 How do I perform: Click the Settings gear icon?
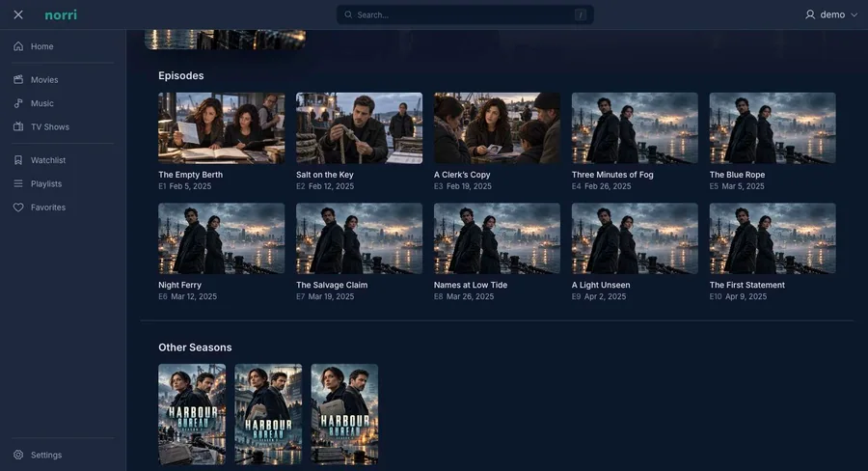tap(18, 455)
